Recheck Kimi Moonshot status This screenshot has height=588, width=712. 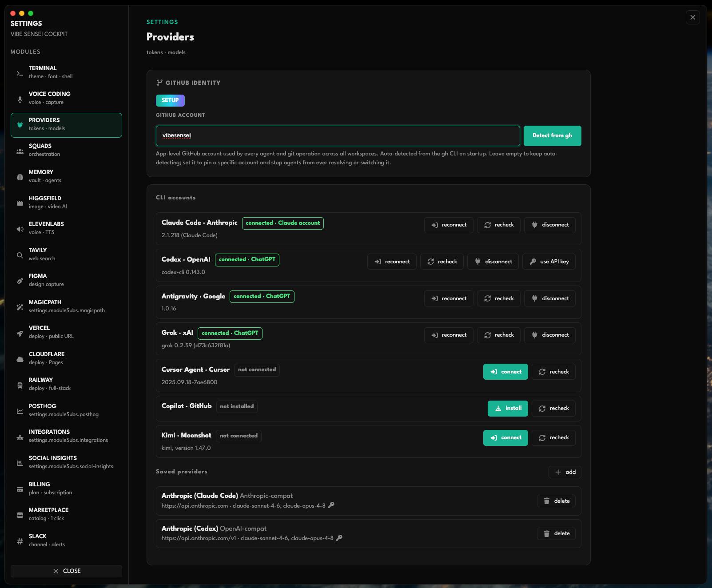pyautogui.click(x=553, y=438)
